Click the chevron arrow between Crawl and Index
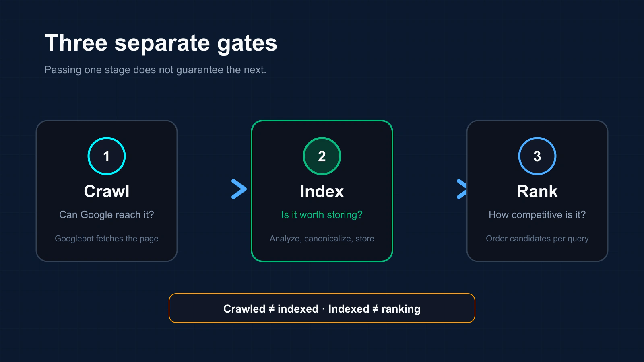The height and width of the screenshot is (362, 644). tap(239, 189)
